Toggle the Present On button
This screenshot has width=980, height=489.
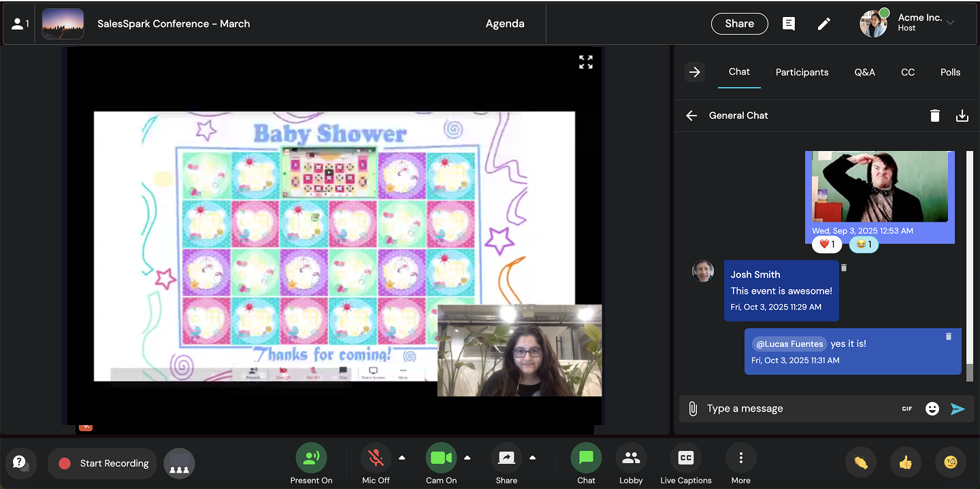tap(311, 458)
